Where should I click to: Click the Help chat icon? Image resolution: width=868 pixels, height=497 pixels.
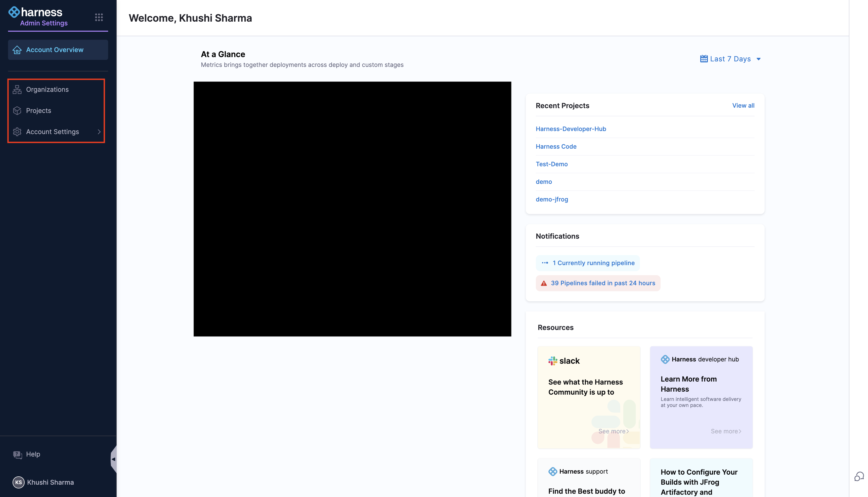pos(17,454)
